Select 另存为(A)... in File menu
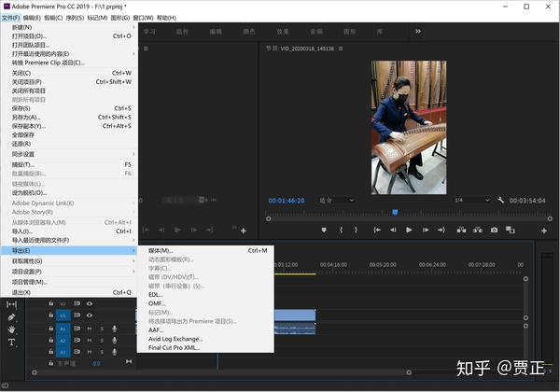Viewport: 560px width, 392px height. [x=69, y=117]
